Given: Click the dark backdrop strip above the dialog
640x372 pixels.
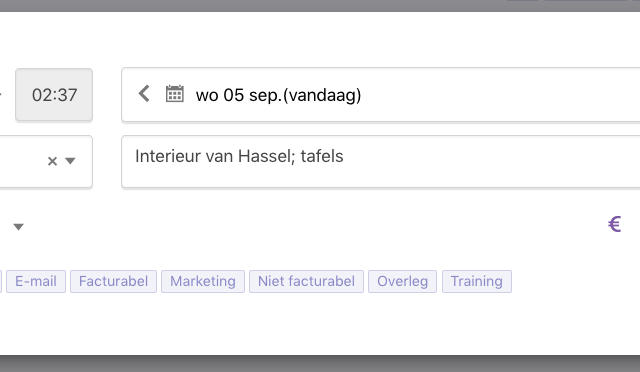Looking at the screenshot, I should (320, 5).
